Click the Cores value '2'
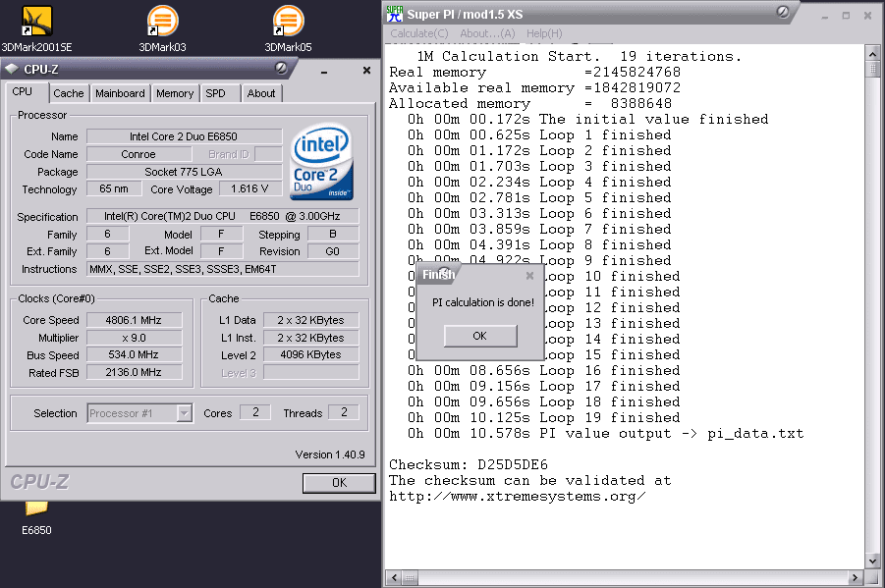885x588 pixels. 255,412
